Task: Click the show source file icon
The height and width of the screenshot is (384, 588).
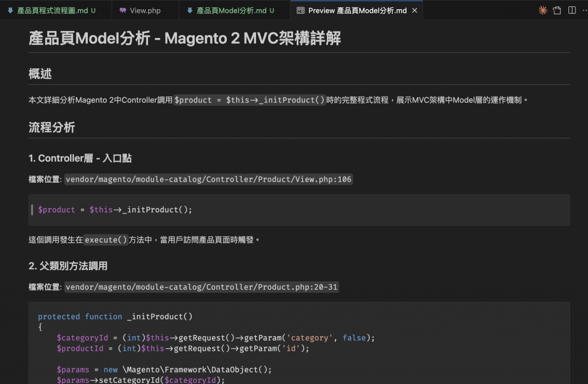Action: (x=557, y=10)
